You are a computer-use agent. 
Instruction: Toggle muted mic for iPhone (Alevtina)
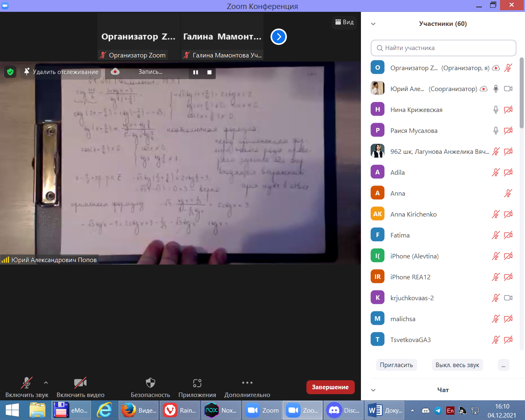[496, 256]
